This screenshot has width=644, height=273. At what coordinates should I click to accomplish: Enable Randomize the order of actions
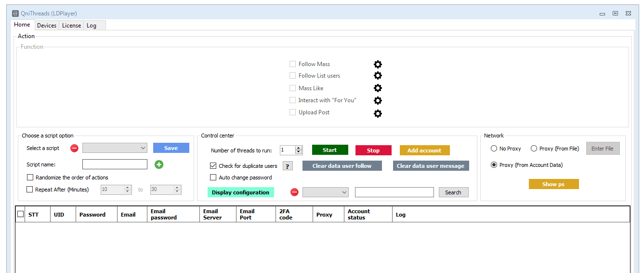tap(30, 177)
